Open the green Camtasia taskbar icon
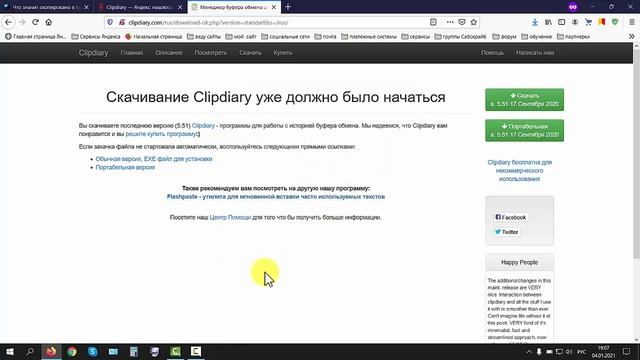 pos(175,351)
